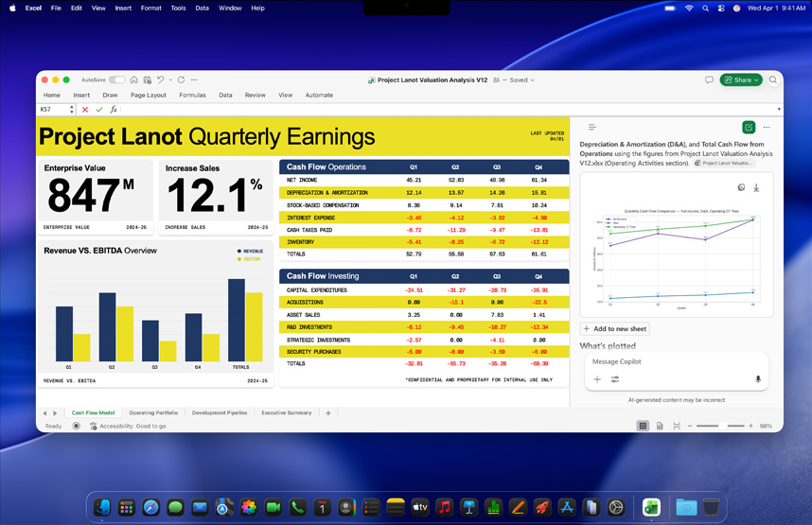
Task: Select Normal grid view button
Action: [x=643, y=427]
